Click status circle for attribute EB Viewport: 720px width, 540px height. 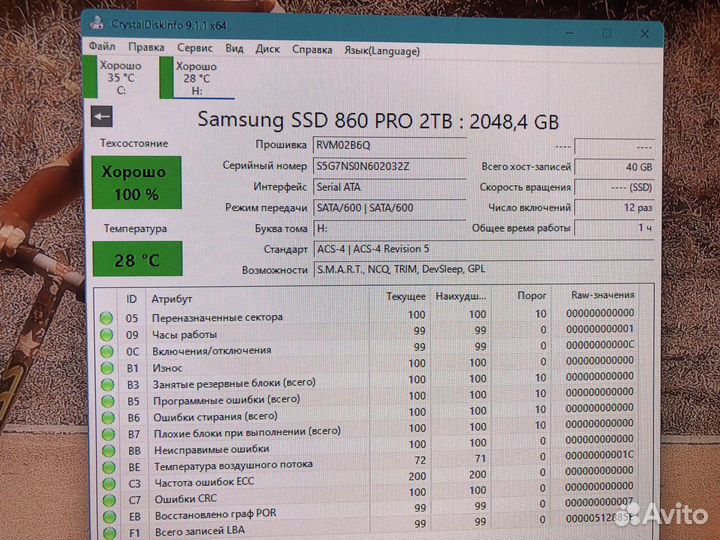click(110, 517)
